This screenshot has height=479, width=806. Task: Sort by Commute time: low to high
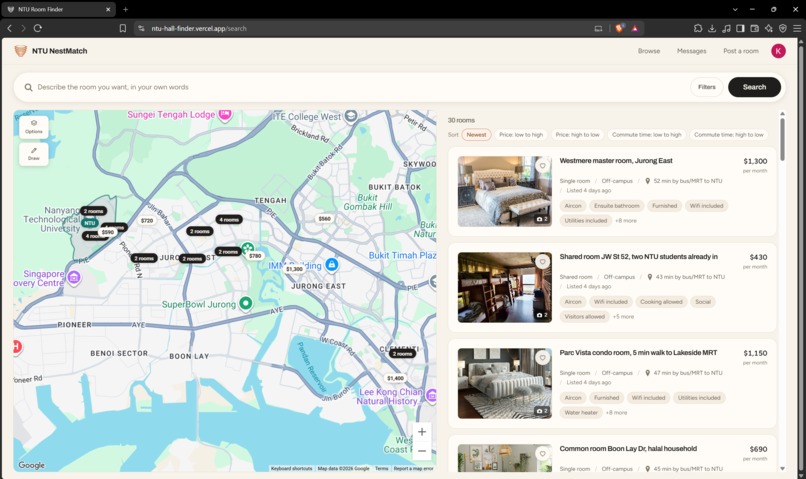647,135
